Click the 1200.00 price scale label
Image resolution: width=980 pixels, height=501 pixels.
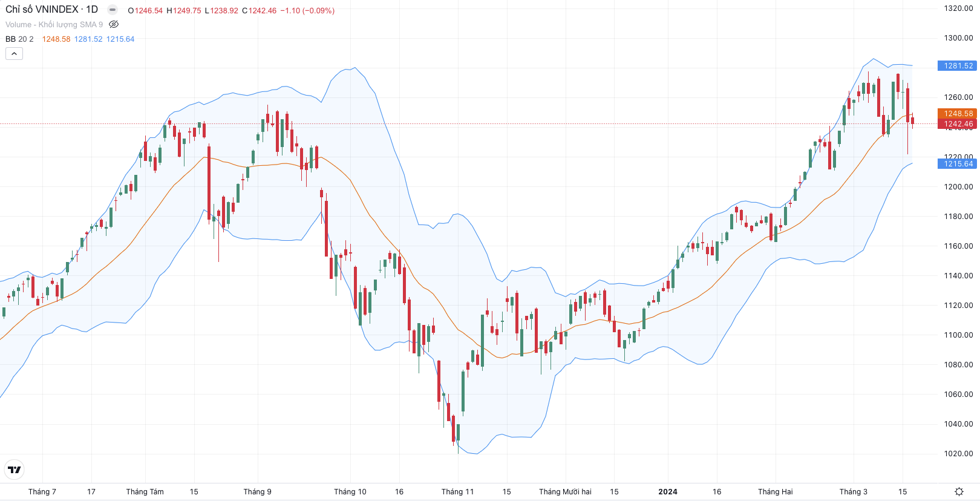coord(958,187)
